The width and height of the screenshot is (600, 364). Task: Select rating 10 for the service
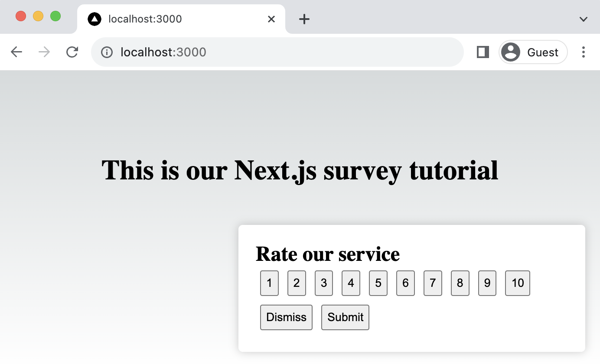tap(517, 283)
